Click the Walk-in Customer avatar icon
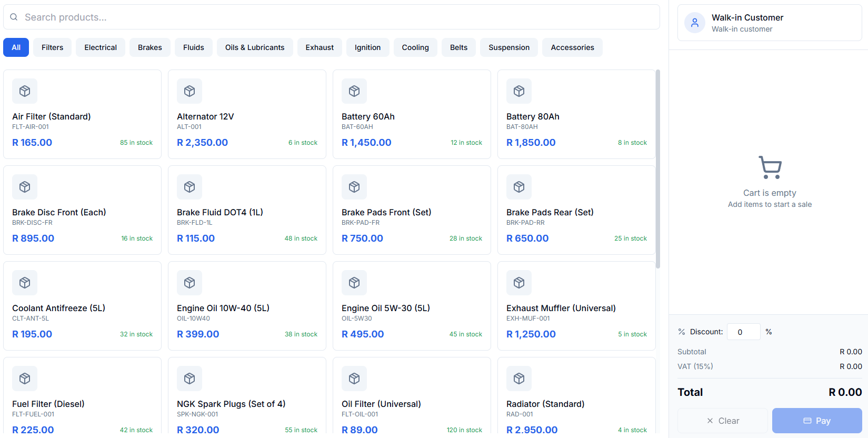 [x=695, y=23]
